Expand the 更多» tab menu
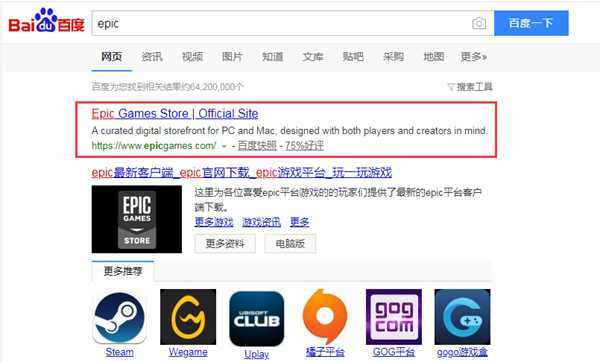The width and height of the screenshot is (600, 362). [x=473, y=57]
